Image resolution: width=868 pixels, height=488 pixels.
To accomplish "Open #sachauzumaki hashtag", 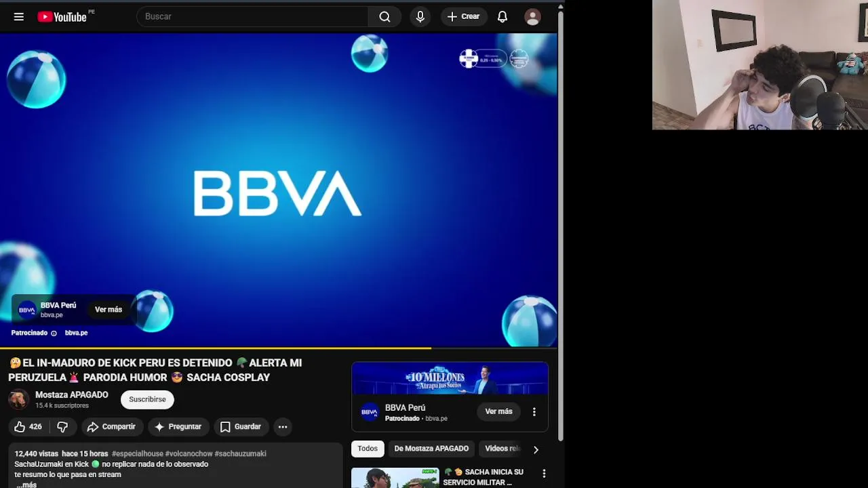I will pos(240,454).
